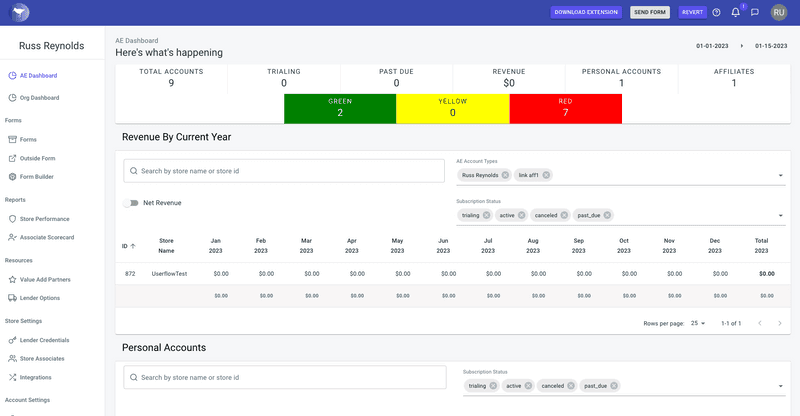Open the chat messages icon
Image resolution: width=800 pixels, height=416 pixels.
pyautogui.click(x=755, y=12)
